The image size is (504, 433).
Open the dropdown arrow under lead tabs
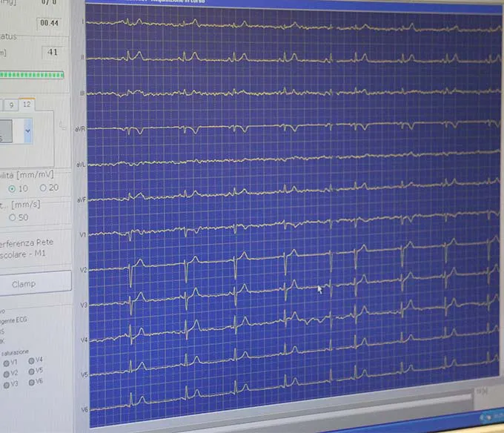pos(28,130)
